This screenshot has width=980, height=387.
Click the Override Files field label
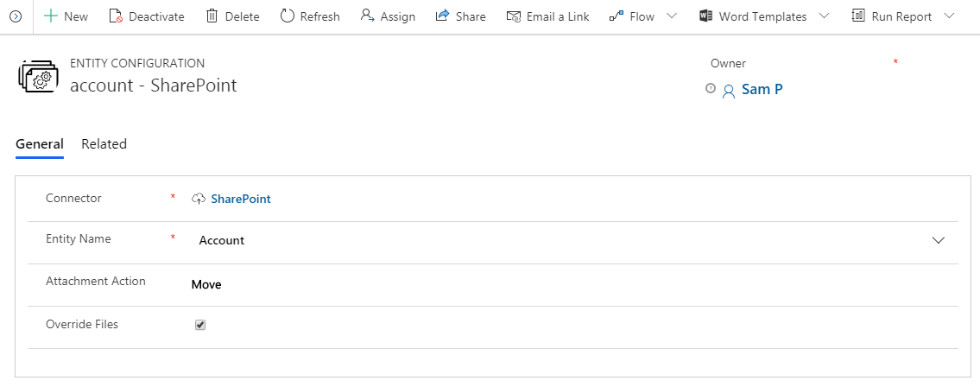pos(82,325)
